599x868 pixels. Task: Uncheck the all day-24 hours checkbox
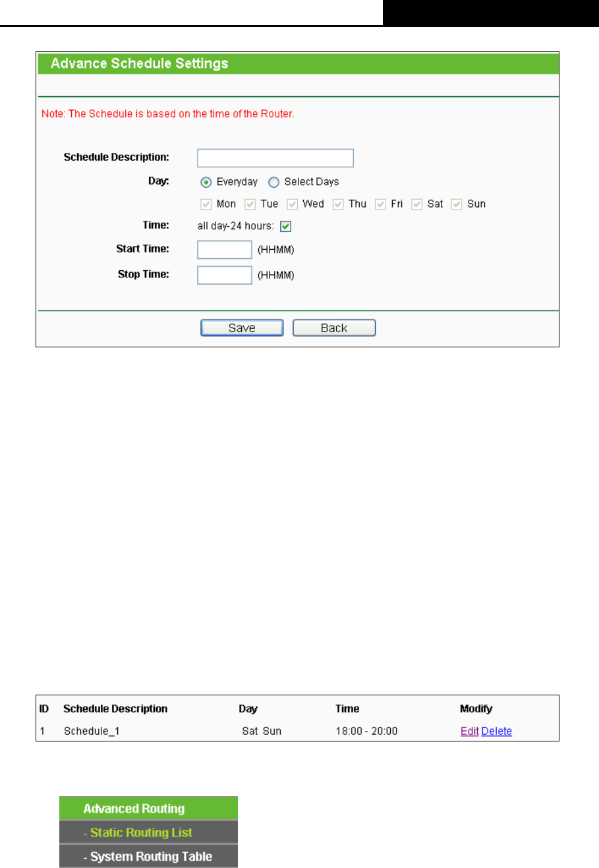285,227
